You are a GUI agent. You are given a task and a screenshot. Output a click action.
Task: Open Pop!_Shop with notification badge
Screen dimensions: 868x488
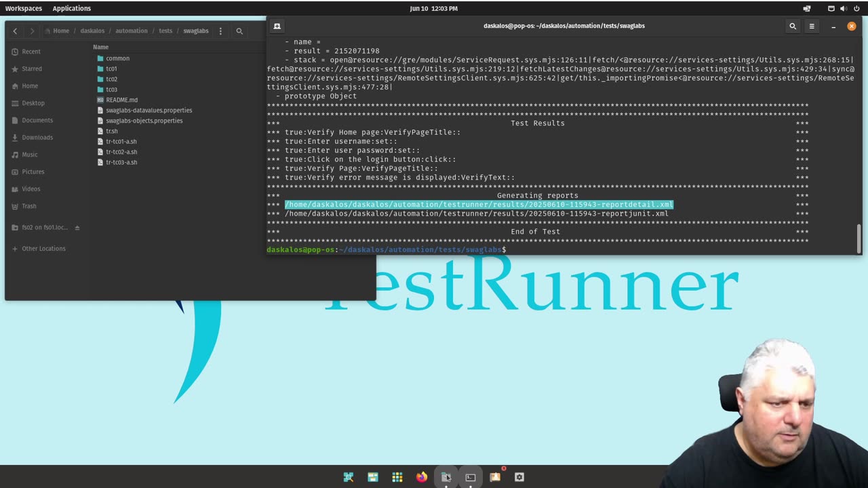click(x=495, y=477)
